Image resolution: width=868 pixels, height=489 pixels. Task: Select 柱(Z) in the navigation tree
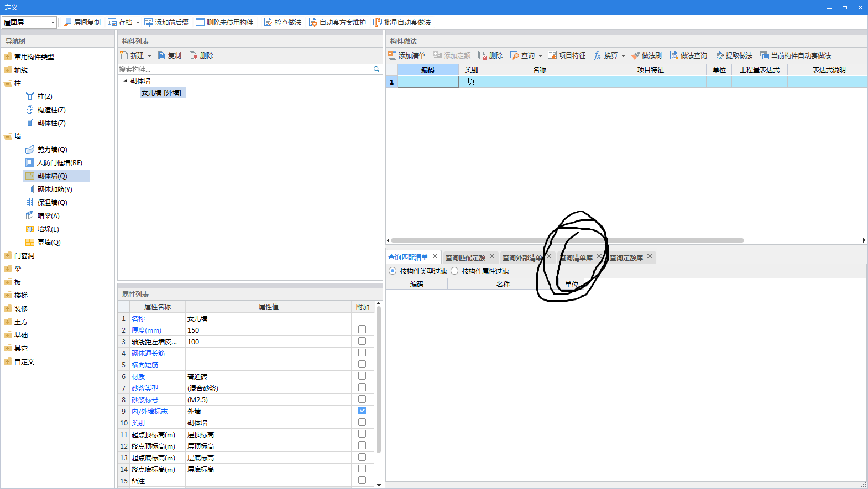tap(45, 96)
